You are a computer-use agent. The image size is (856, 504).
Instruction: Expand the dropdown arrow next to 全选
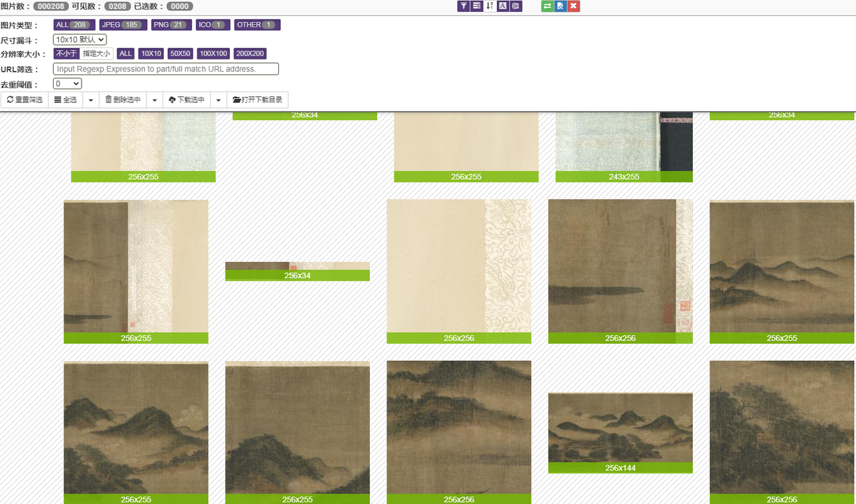pyautogui.click(x=91, y=100)
